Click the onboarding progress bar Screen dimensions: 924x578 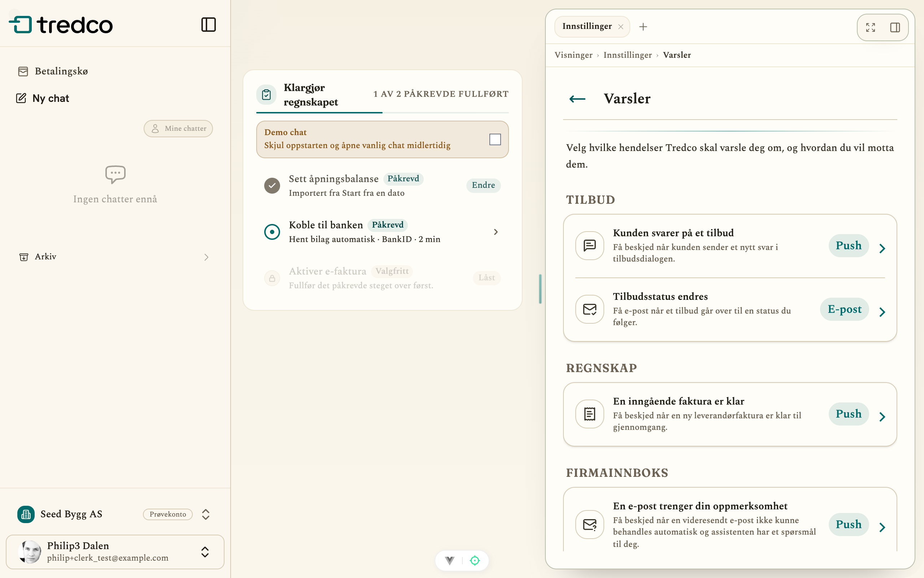(382, 113)
